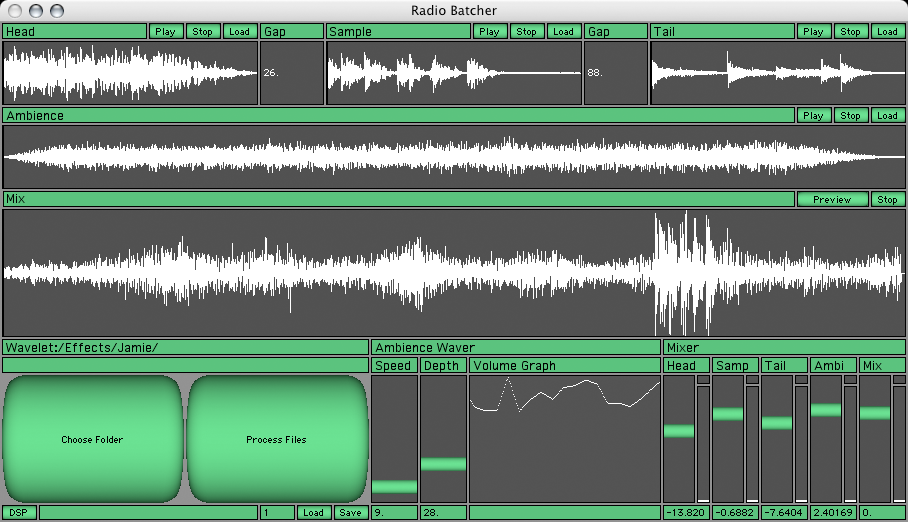Click the Process Files button
908x522 pixels.
pos(277,439)
